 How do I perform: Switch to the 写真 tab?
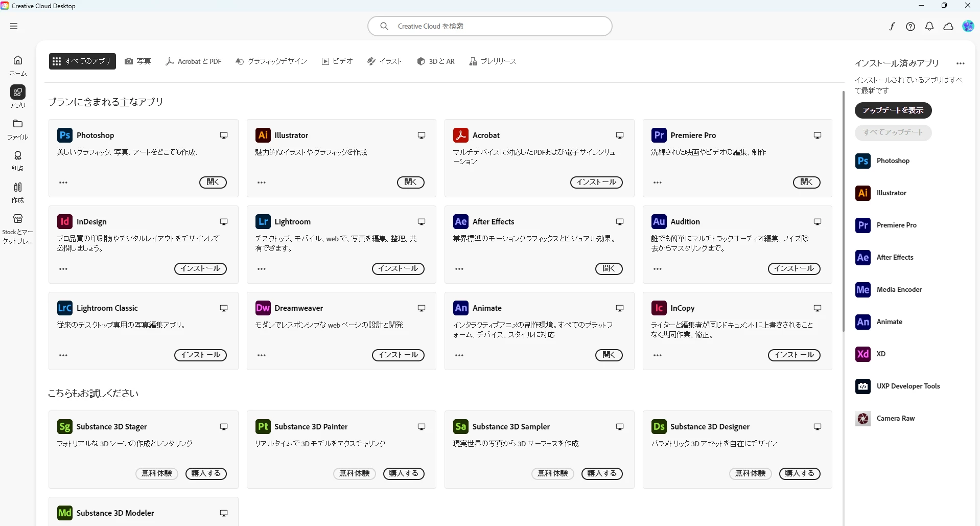[x=138, y=61]
